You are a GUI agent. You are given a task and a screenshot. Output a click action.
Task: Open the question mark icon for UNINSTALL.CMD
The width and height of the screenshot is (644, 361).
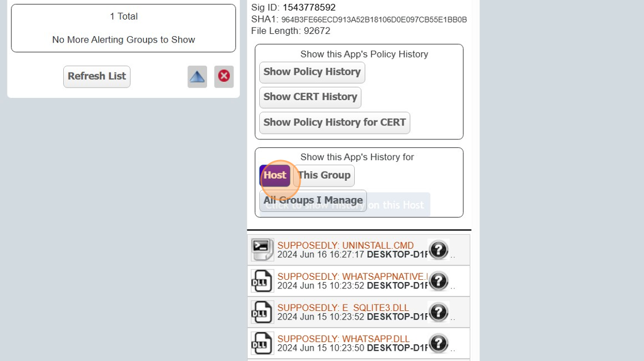(439, 250)
